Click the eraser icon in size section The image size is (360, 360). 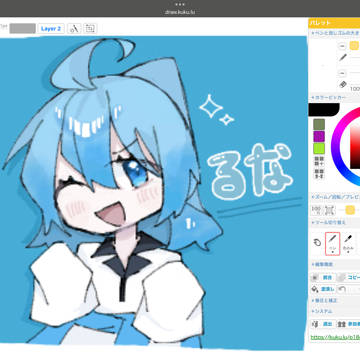343,84
